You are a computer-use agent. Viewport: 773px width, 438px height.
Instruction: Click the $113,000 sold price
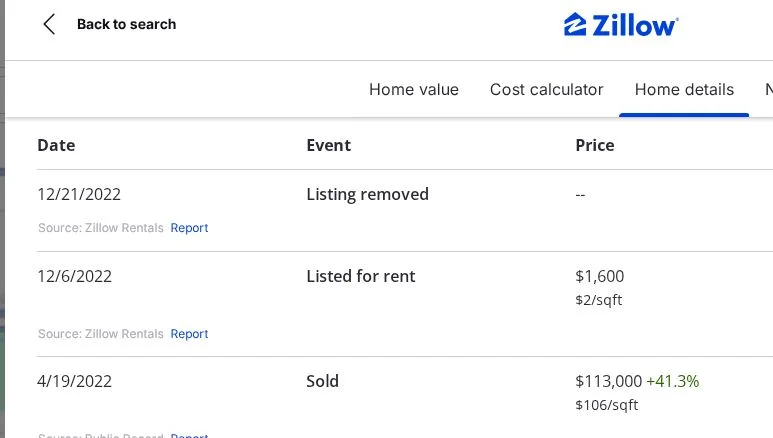(608, 381)
